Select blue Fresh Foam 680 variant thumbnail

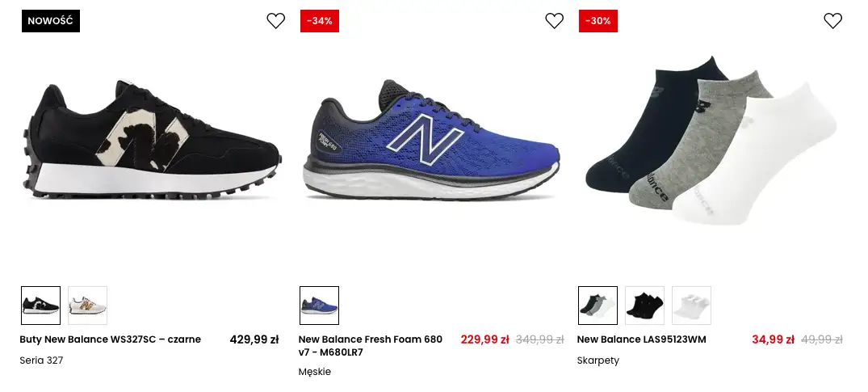(x=319, y=306)
